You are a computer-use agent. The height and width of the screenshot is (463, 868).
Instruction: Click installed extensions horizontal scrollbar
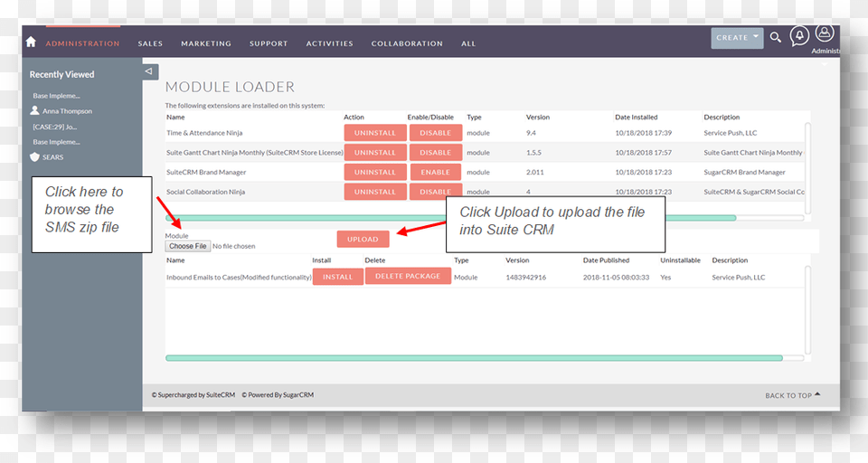point(450,218)
